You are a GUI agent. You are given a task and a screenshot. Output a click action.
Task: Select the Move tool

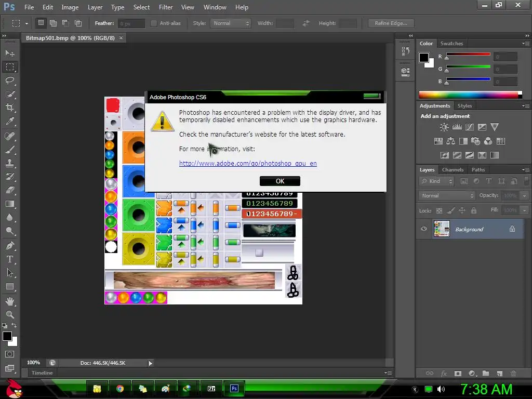[x=10, y=54]
